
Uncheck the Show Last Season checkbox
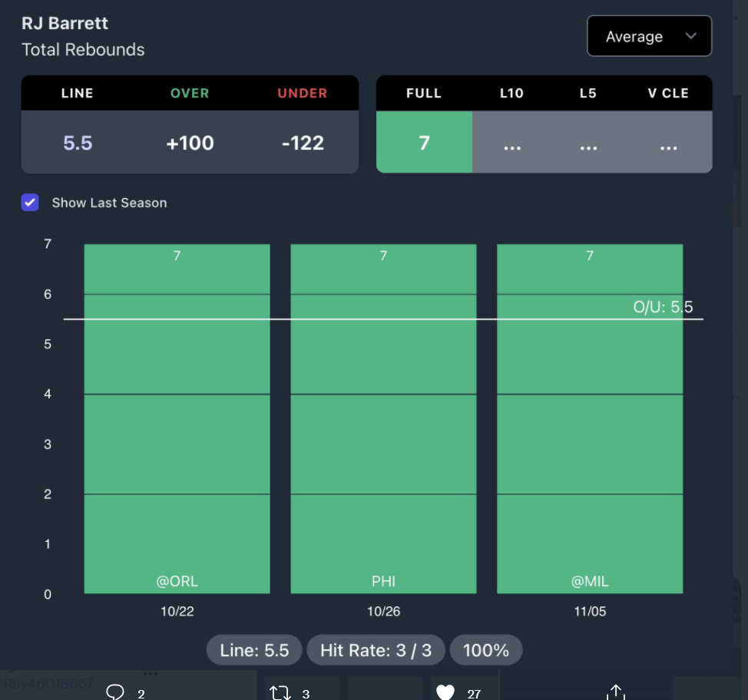pos(30,202)
